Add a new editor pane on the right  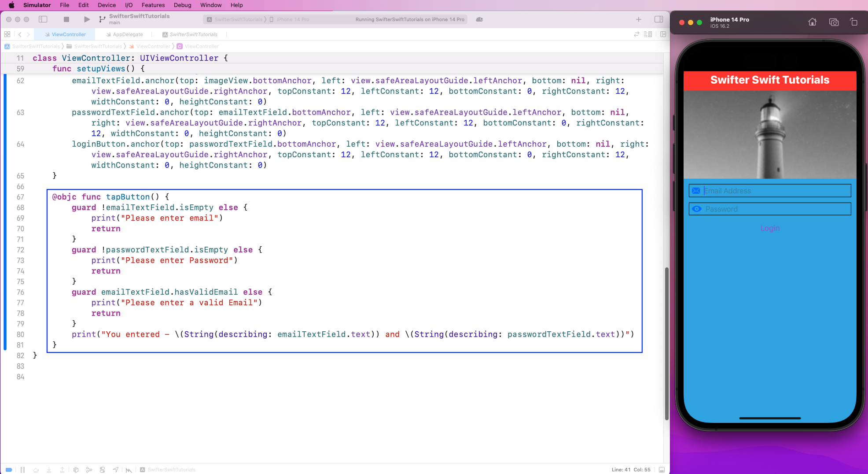(663, 34)
